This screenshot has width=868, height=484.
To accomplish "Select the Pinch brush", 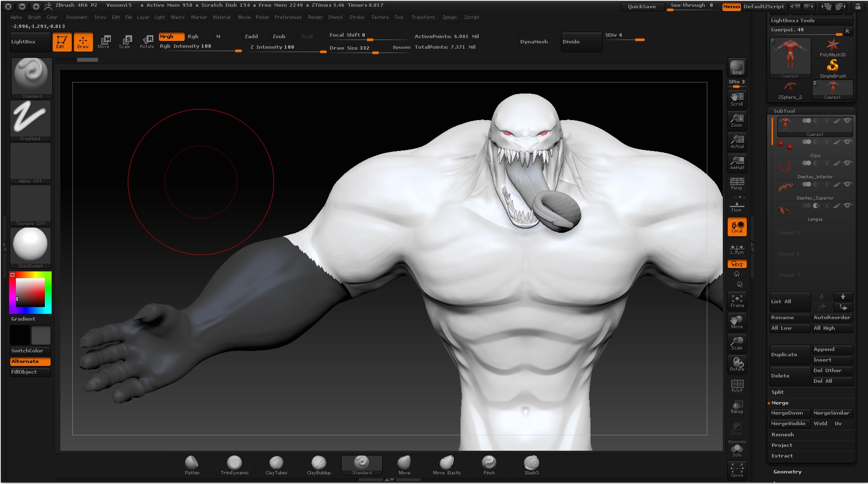I will pyautogui.click(x=489, y=465).
